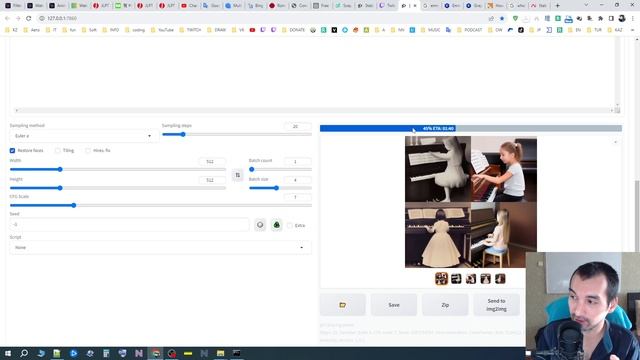
Task: Open the first Twitch icon bookmark
Action: (x=263, y=30)
